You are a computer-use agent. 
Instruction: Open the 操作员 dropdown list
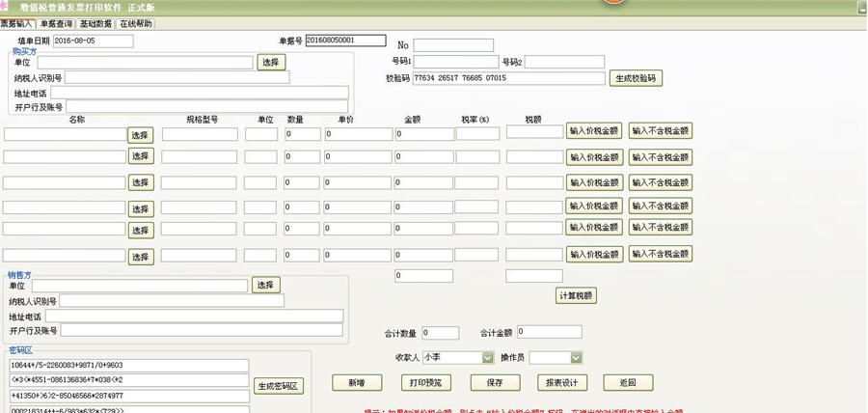577,357
